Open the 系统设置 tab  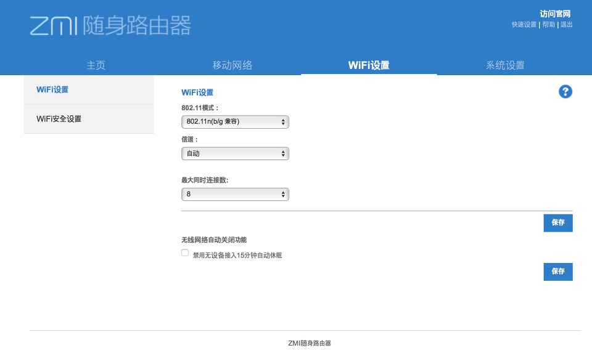tap(505, 65)
